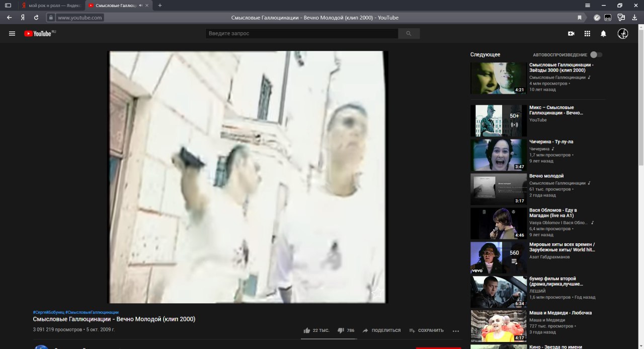Open the browser side panel icon
Image resolution: width=644 pixels, height=349 pixels.
[8, 5]
